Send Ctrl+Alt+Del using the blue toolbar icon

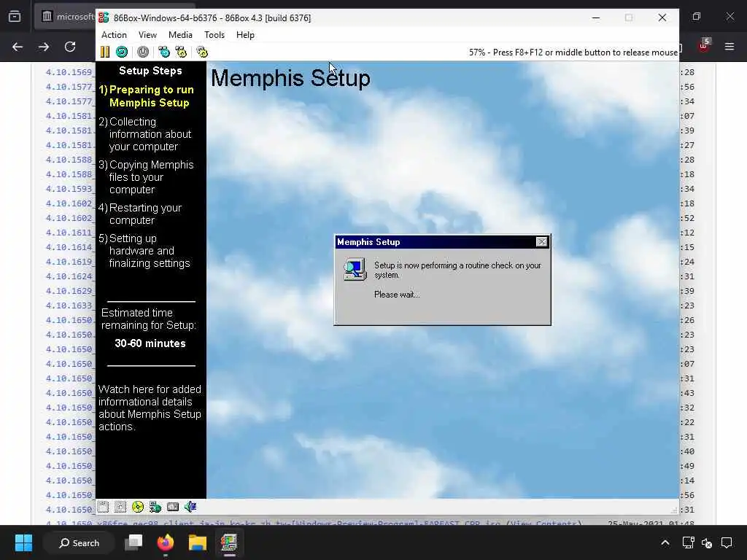tap(164, 52)
